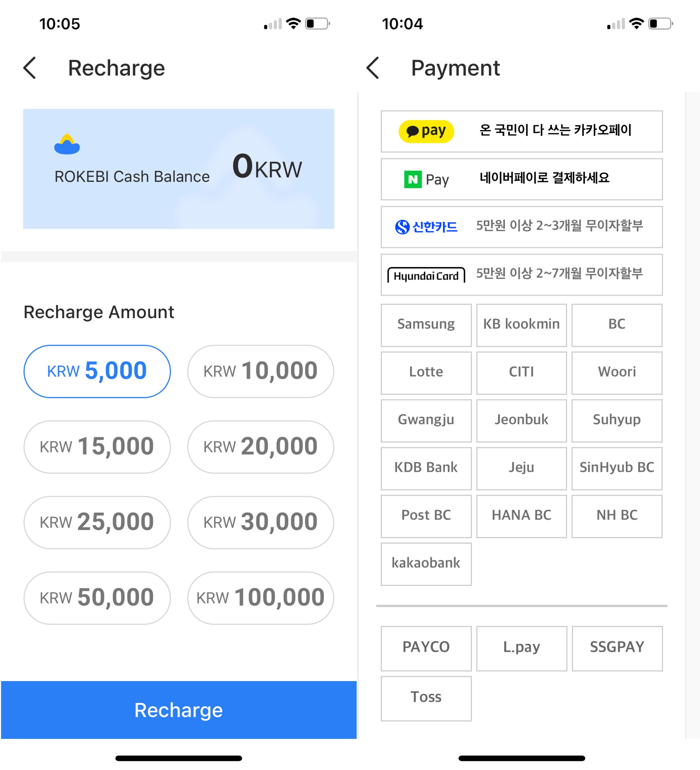Tap the Payment screen title
This screenshot has width=700, height=770.
click(x=455, y=68)
